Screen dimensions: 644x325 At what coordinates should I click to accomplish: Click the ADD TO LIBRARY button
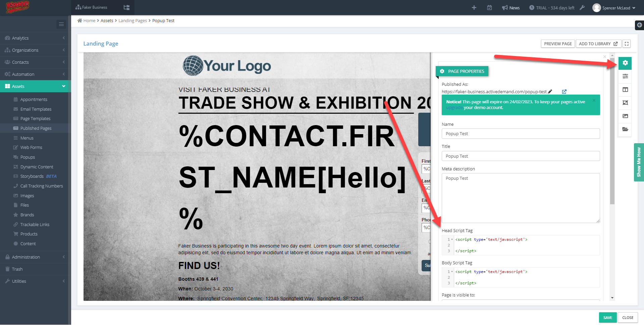598,44
